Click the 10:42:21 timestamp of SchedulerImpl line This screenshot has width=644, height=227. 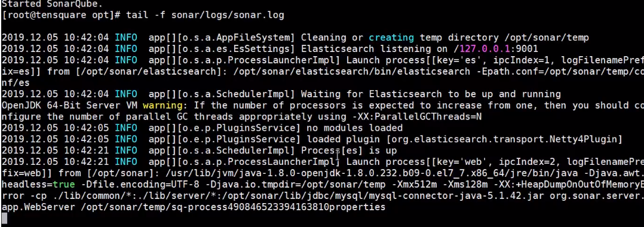point(86,151)
